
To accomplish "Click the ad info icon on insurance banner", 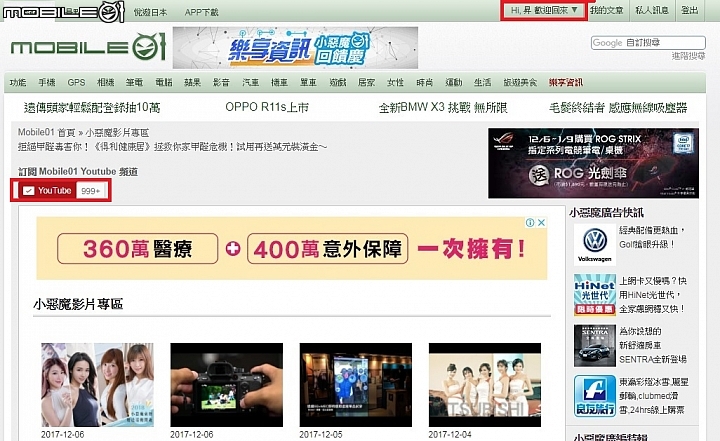I will coord(530,223).
